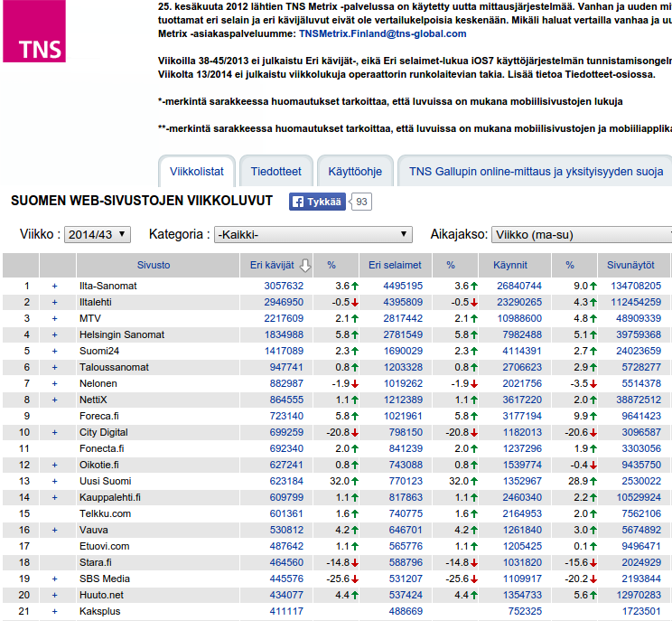Open the Aikajakso Viikko (ma-su) dropdown

pos(582,235)
